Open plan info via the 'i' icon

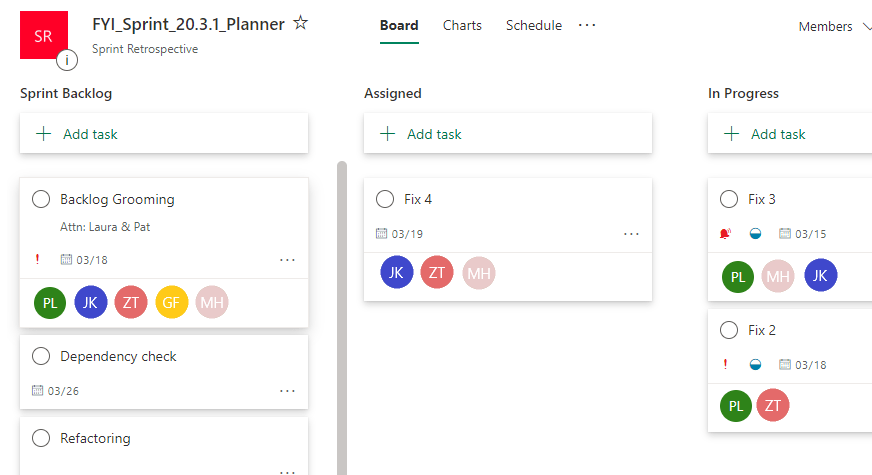pyautogui.click(x=67, y=60)
